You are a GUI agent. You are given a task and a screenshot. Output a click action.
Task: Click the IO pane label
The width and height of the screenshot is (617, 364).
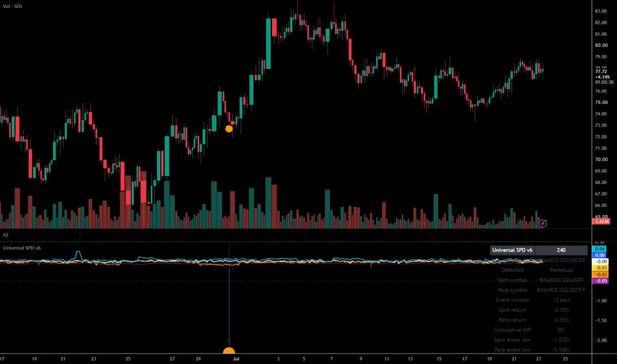pos(5,235)
